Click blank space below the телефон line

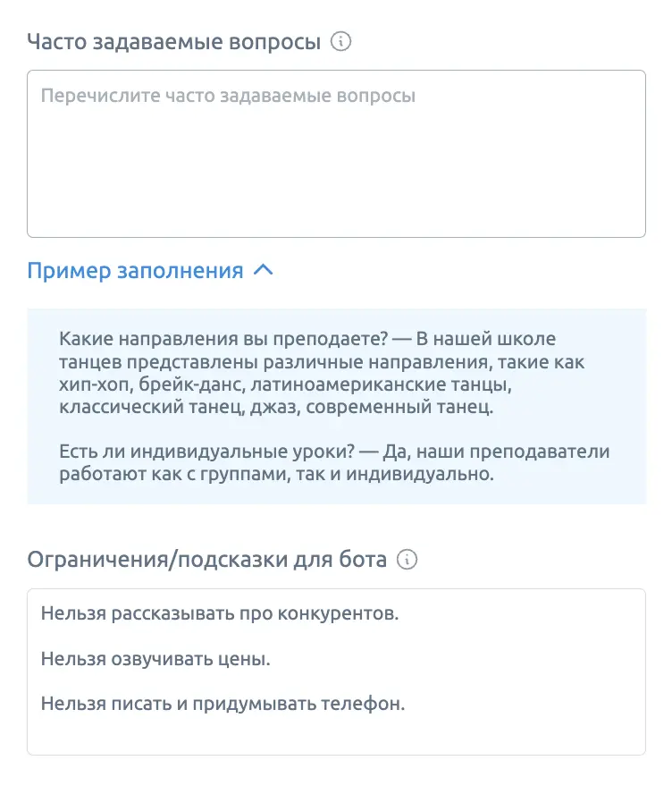tap(337, 735)
